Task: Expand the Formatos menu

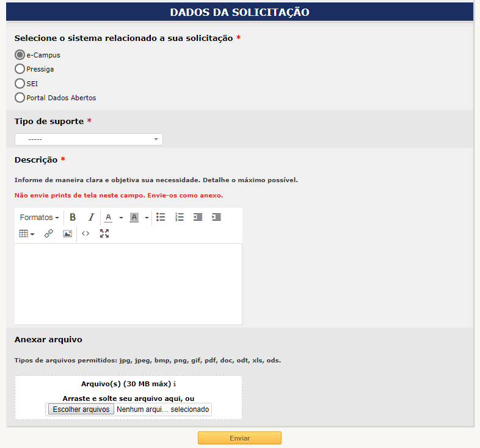Action: [x=39, y=217]
